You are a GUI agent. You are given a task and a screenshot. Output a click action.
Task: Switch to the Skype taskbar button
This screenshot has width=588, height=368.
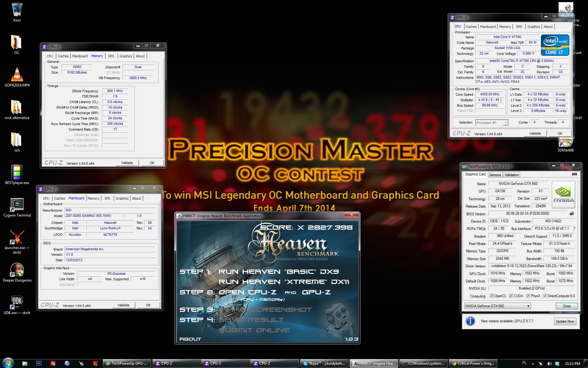tap(324, 363)
